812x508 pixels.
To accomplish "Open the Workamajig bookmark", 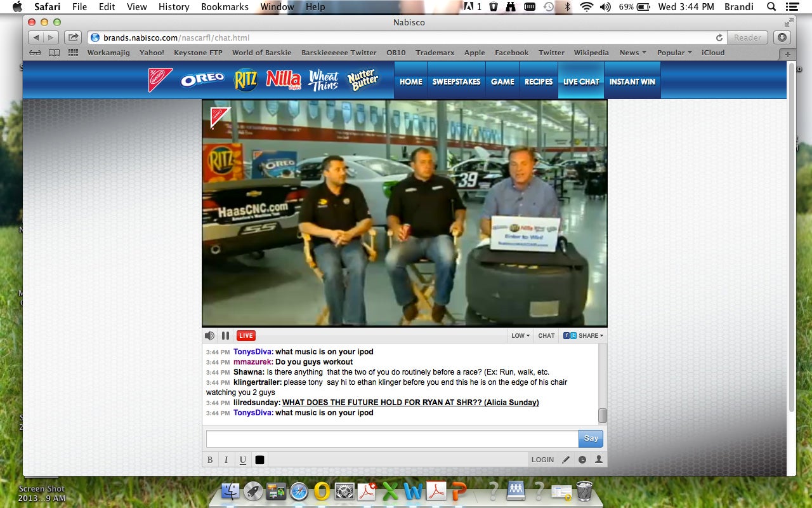I will 108,53.
